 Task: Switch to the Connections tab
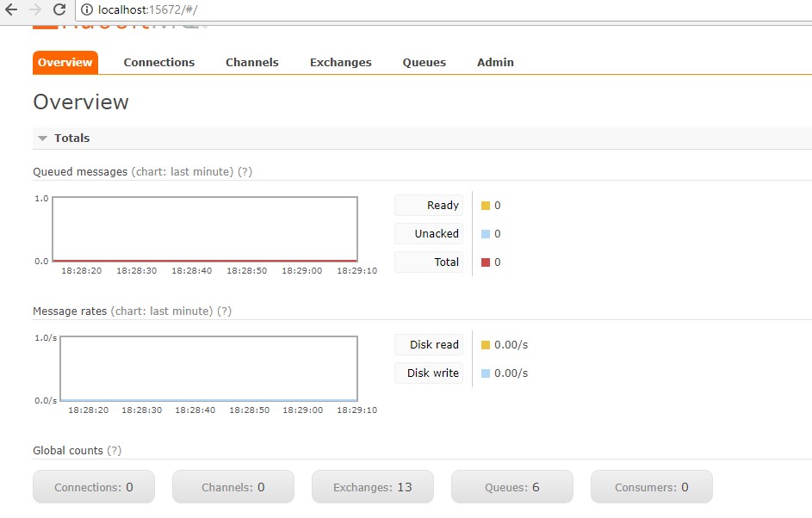click(x=159, y=63)
